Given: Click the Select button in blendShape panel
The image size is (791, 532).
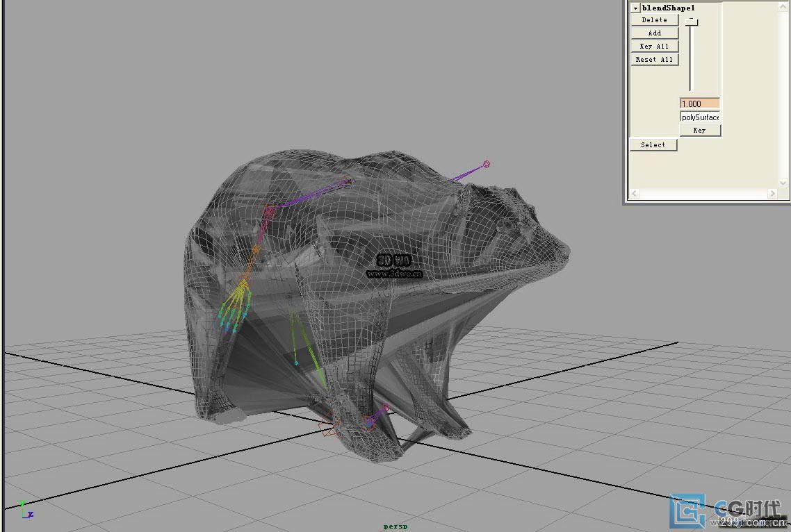Looking at the screenshot, I should (x=653, y=144).
